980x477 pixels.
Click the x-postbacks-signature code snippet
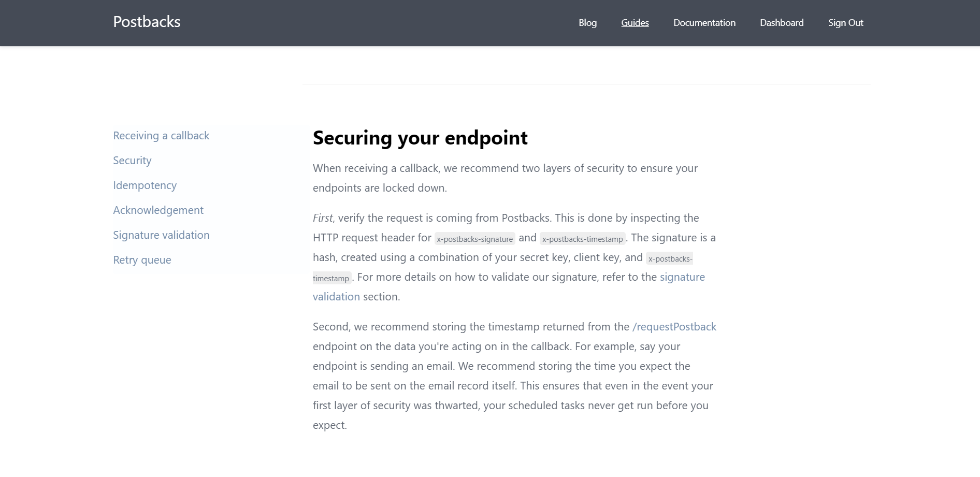click(x=474, y=239)
